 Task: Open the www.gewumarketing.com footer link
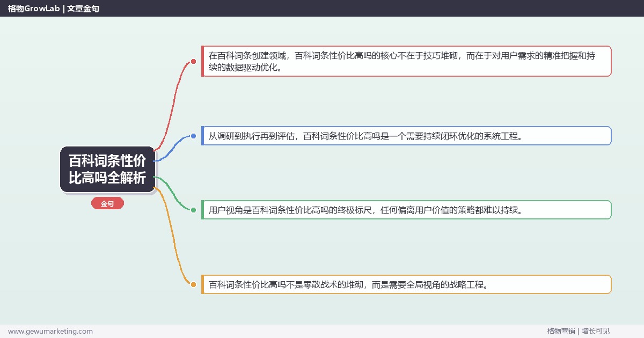[x=50, y=331]
